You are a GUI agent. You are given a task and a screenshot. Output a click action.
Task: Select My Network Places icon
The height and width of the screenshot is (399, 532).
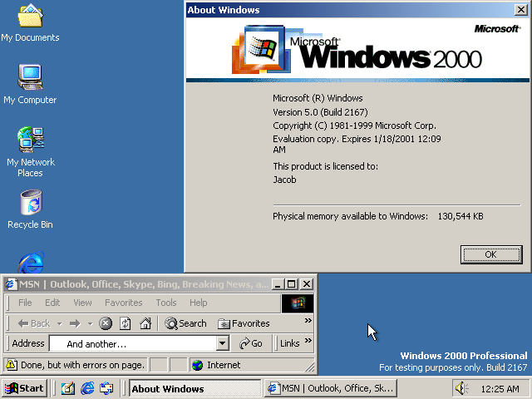point(30,152)
